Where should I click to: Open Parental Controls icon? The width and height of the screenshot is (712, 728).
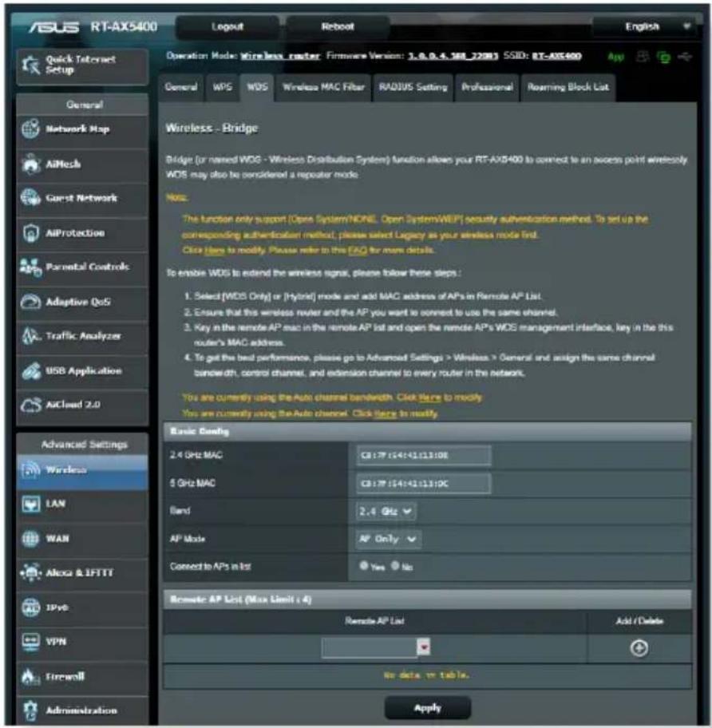click(x=30, y=267)
